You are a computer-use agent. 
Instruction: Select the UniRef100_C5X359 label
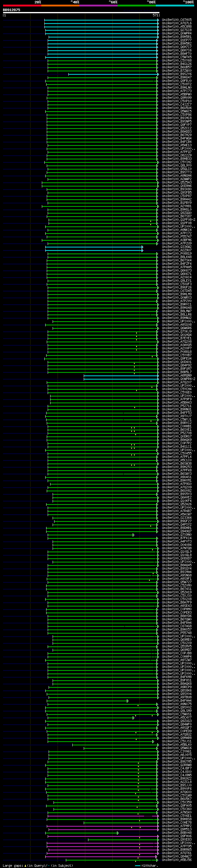[x=177, y=802]
